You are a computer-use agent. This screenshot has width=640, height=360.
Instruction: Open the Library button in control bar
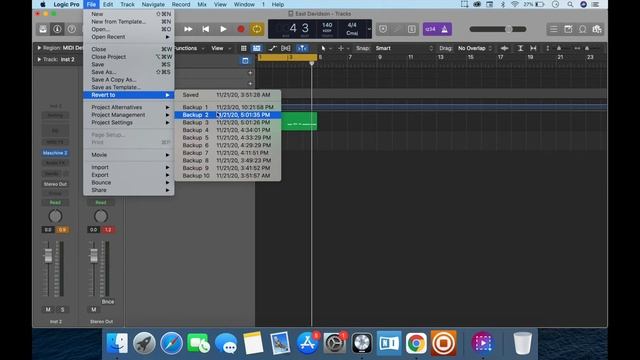tap(43, 29)
